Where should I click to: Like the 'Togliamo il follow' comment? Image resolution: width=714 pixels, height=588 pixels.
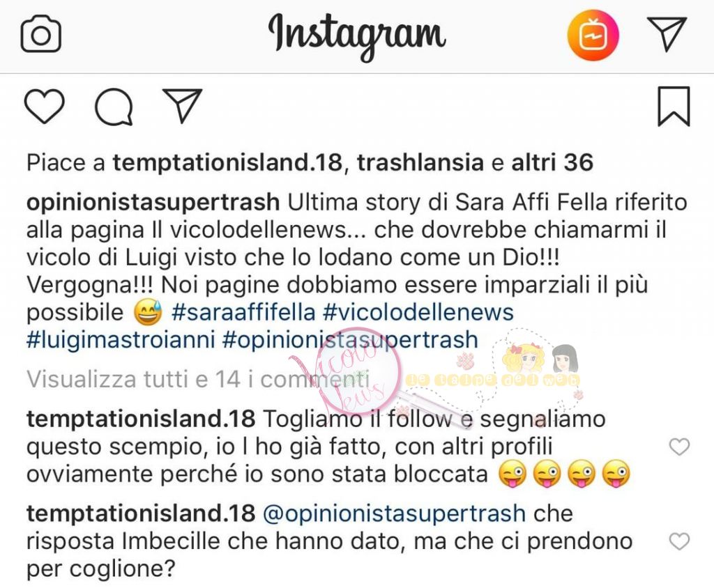click(679, 447)
